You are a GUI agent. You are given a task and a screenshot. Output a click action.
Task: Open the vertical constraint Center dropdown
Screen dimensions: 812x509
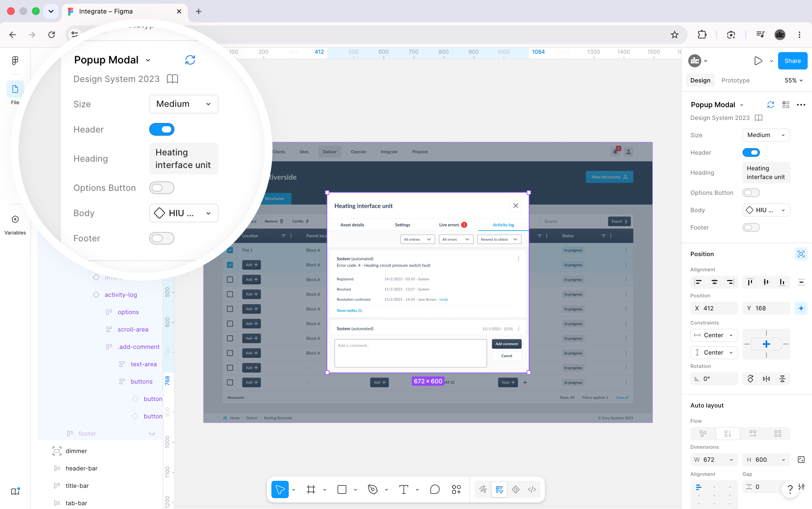tap(714, 352)
